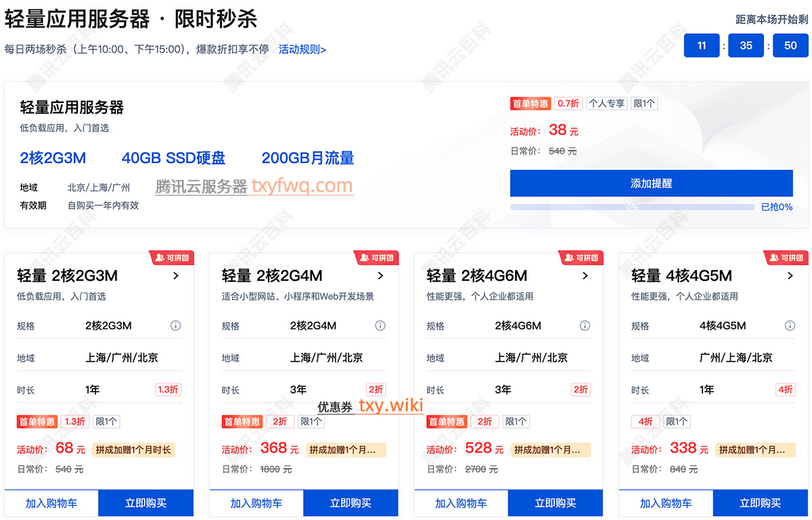This screenshot has height=520, width=812.
Task: Open 轻量 4核4G5M details chevron
Action: coord(790,276)
